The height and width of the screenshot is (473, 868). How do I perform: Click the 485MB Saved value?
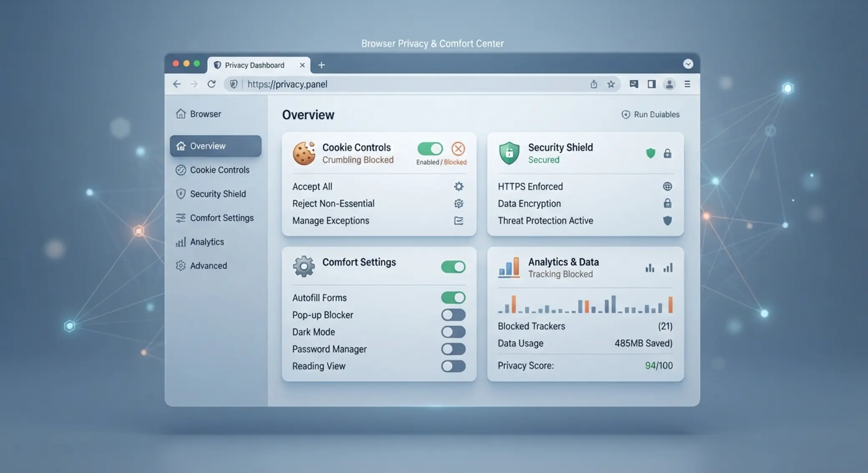click(x=643, y=343)
